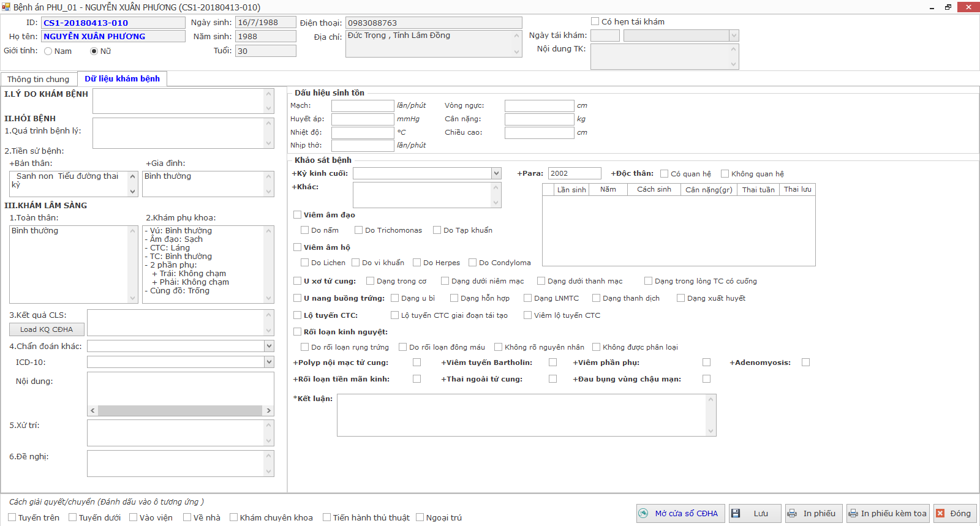The height and width of the screenshot is (526, 980).
Task: Click the Mạch input field
Action: (x=363, y=105)
